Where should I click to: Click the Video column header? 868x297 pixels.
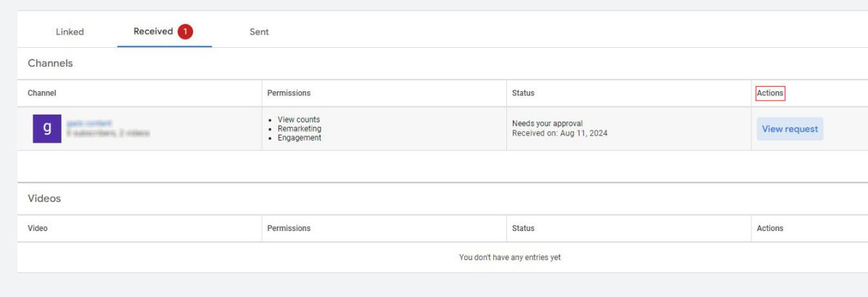click(x=38, y=228)
